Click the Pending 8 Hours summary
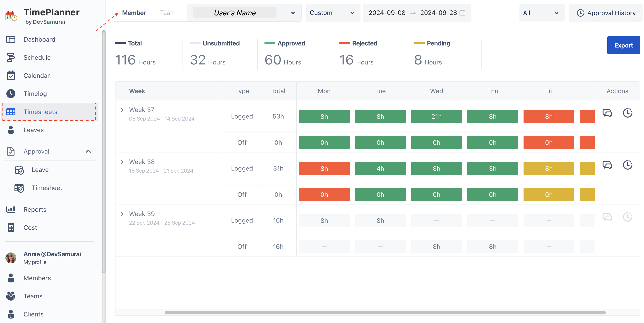Viewport: 644px width, 323px height. click(x=432, y=54)
